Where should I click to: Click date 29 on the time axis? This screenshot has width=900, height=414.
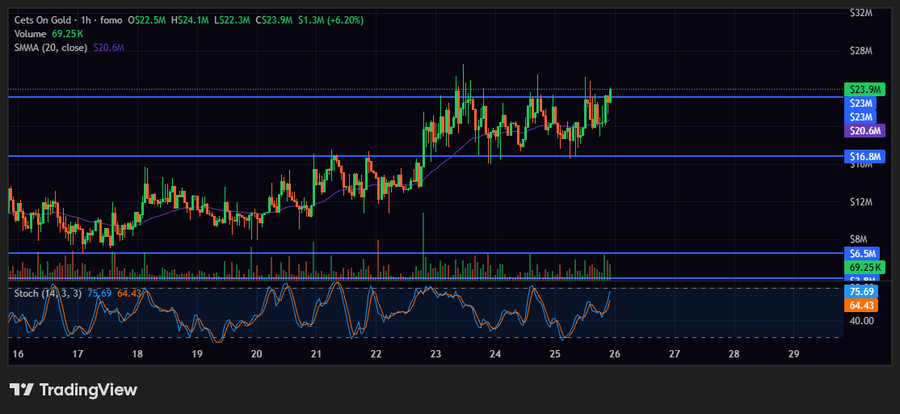coord(794,354)
